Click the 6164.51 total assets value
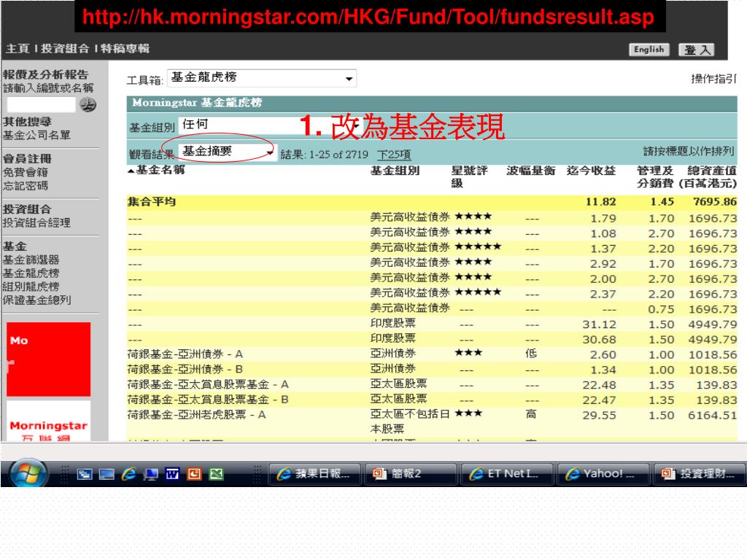 click(712, 416)
